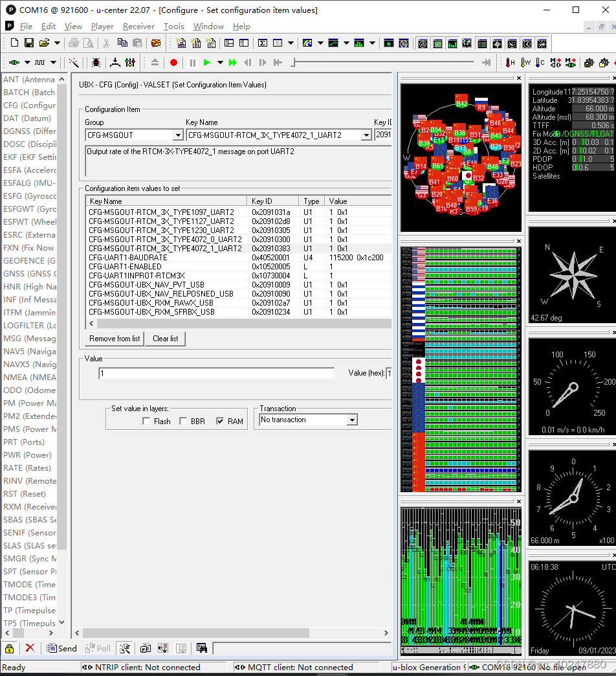Enable the Flash layer checkbox

coord(146,422)
